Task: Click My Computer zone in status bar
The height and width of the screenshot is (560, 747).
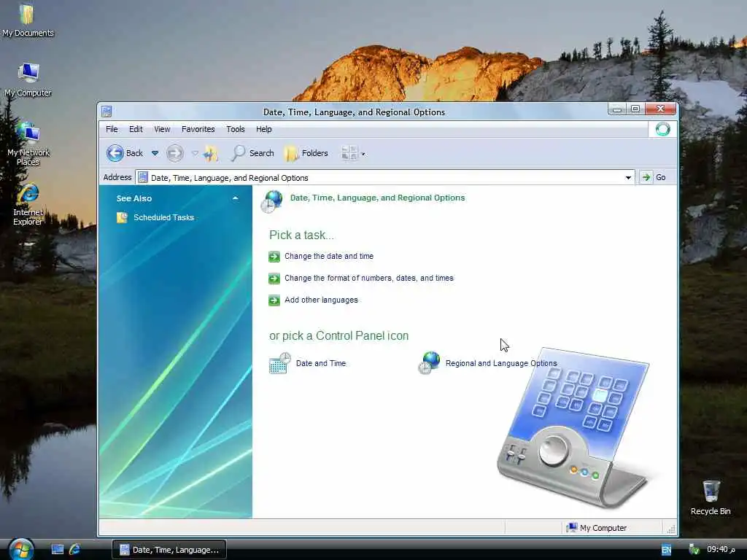Action: click(x=596, y=528)
